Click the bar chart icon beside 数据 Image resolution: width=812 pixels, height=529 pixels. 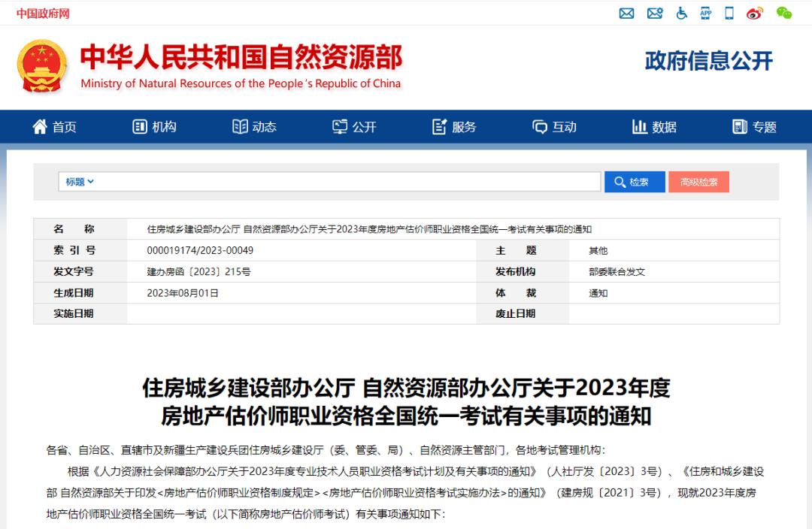640,126
